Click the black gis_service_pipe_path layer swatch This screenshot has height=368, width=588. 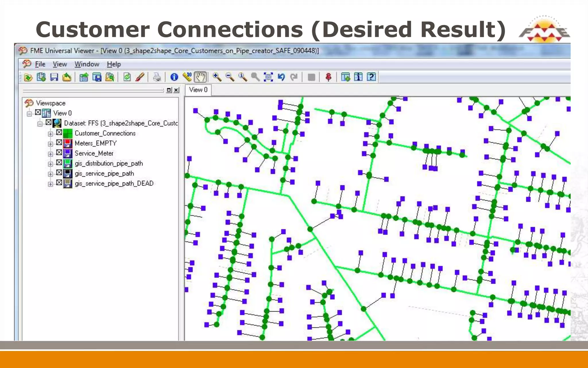[68, 174]
